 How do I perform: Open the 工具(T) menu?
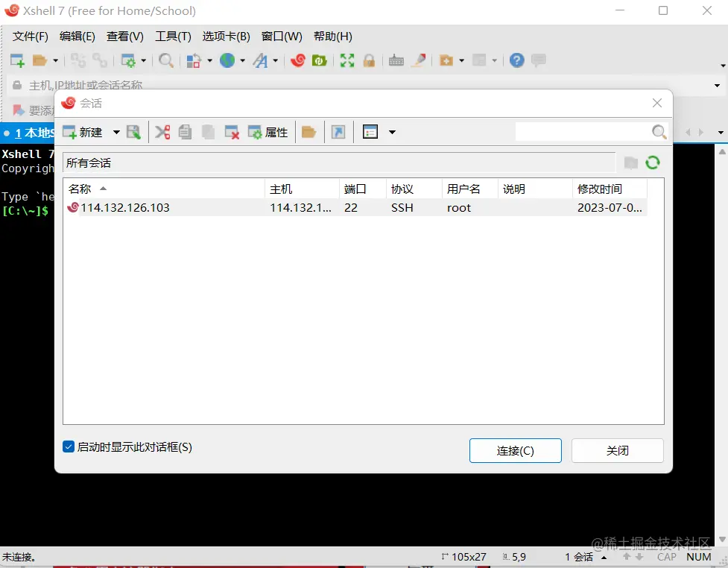pyautogui.click(x=173, y=37)
